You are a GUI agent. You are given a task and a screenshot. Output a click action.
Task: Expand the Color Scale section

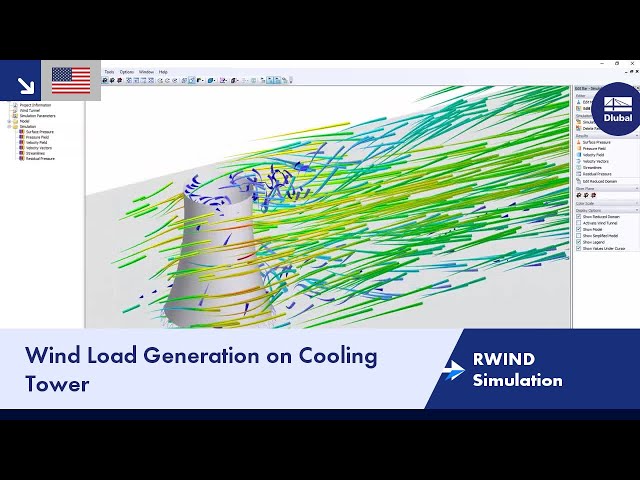637,203
